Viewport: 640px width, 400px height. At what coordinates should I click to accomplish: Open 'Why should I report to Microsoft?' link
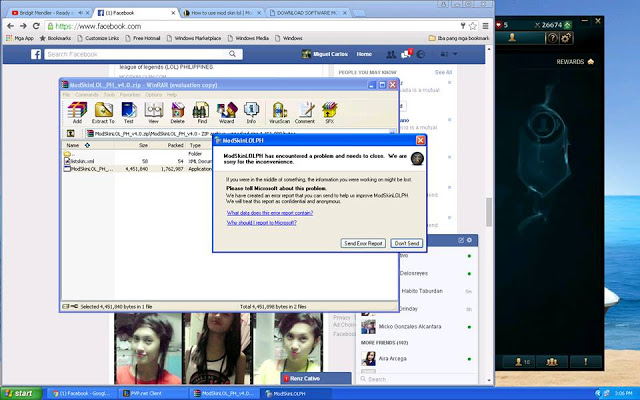(262, 223)
